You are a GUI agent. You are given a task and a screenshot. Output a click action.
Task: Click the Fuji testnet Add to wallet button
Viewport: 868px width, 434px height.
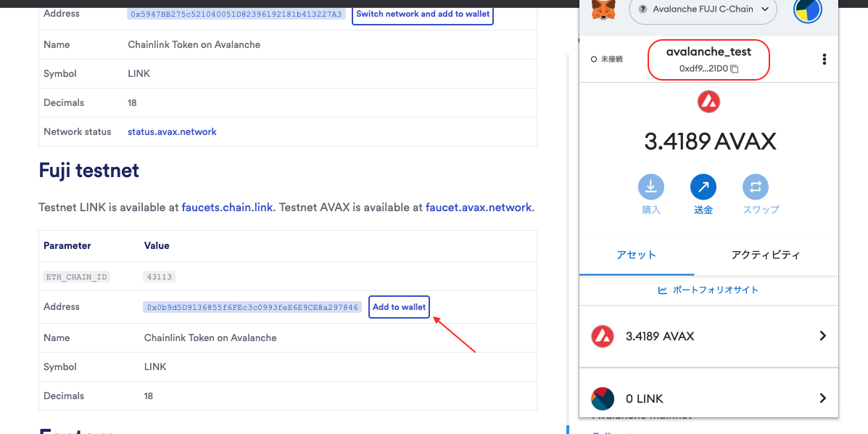tap(399, 307)
